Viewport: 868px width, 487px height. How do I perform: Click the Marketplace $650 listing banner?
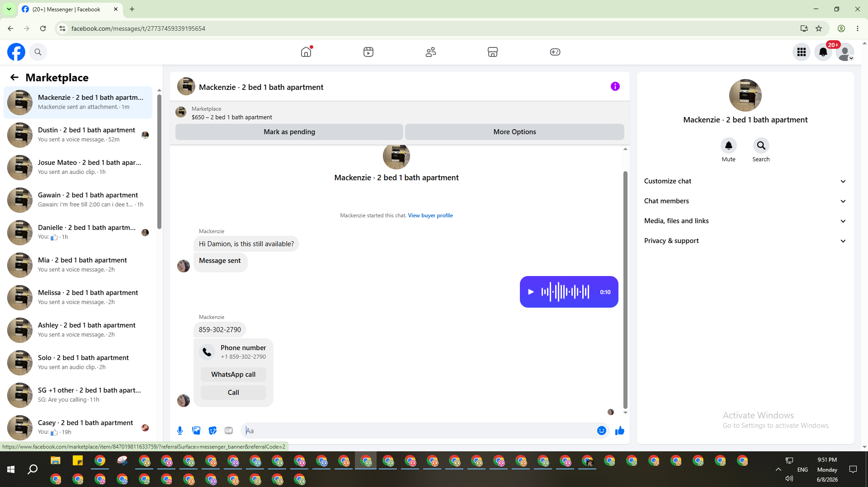click(400, 113)
